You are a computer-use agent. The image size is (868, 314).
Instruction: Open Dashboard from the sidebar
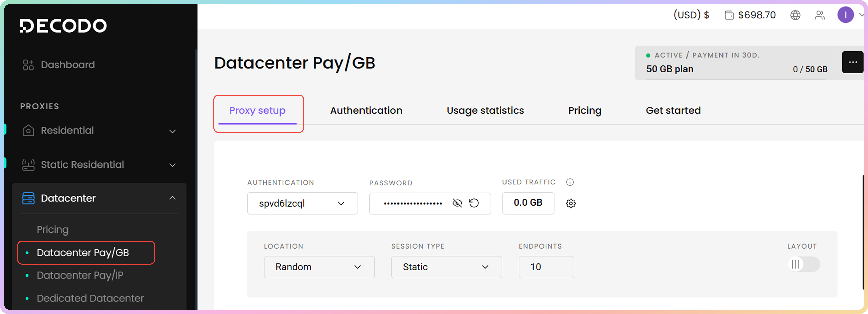coord(67,65)
